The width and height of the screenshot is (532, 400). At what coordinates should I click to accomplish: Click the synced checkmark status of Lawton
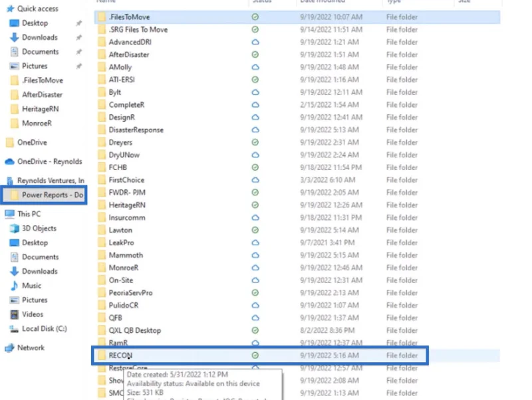pos(255,230)
